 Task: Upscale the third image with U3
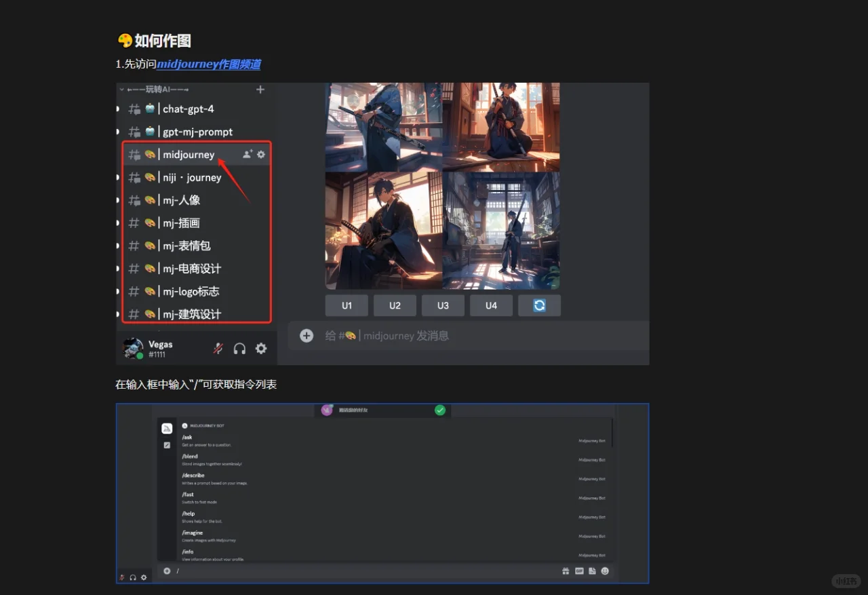point(443,305)
